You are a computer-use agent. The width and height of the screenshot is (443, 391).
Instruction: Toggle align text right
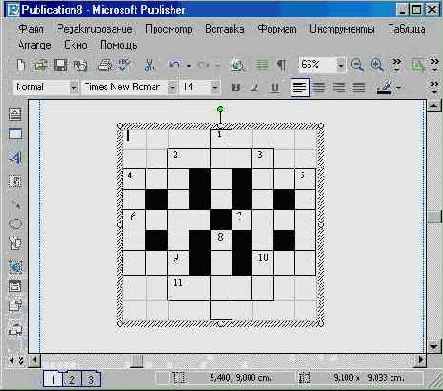(x=339, y=88)
